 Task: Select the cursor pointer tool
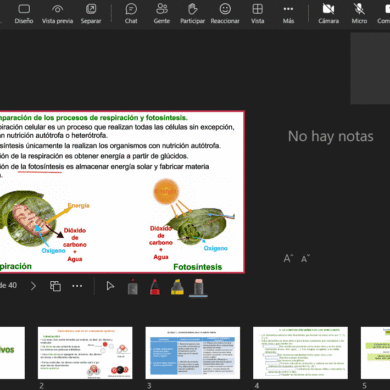[x=110, y=286]
